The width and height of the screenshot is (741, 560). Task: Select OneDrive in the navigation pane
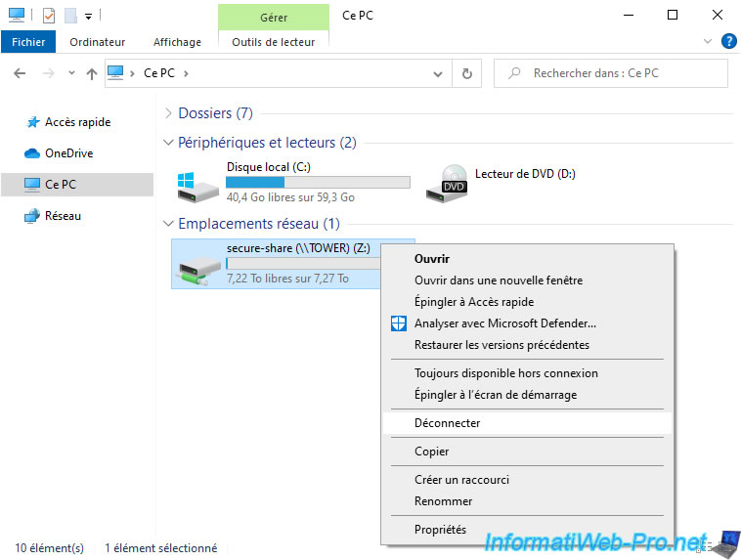point(68,153)
